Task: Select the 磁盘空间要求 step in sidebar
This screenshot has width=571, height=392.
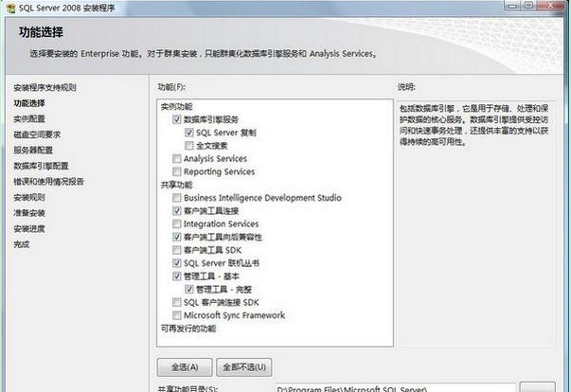Action: tap(37, 134)
